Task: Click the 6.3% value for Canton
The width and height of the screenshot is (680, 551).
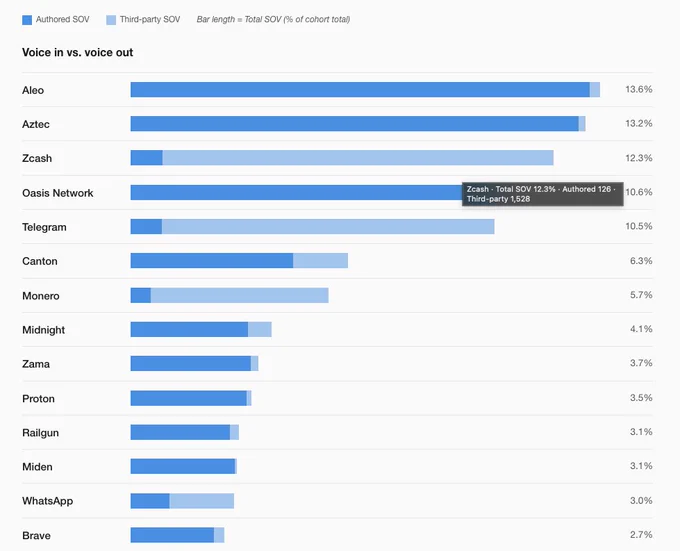Action: click(x=641, y=261)
